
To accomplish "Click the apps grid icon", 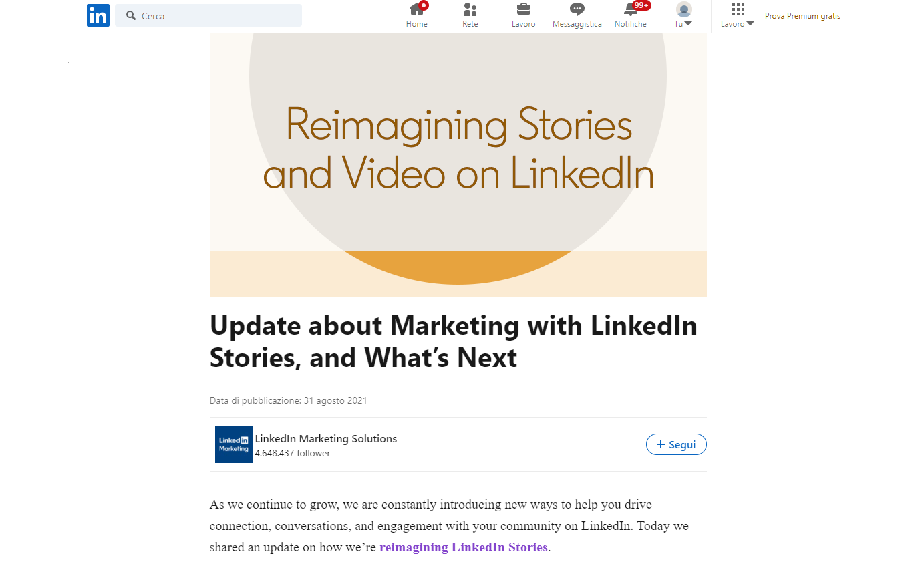I will click(x=738, y=9).
